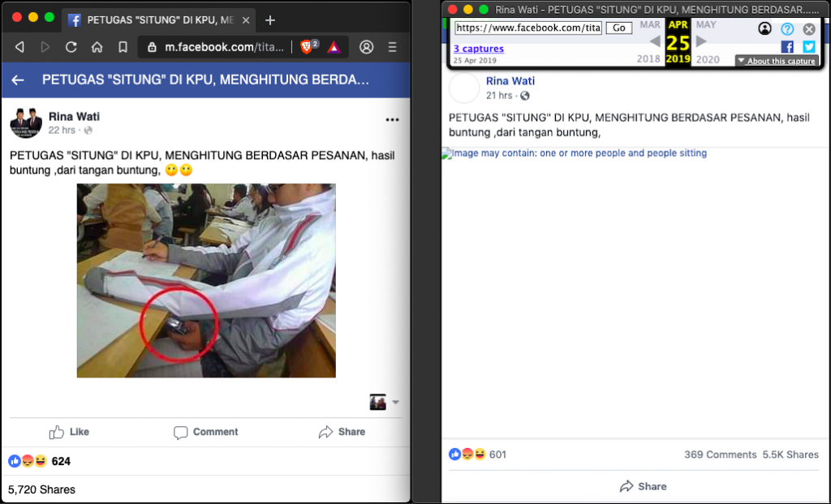The height and width of the screenshot is (504, 831).
Task: Open the 3 captures link
Action: [479, 49]
